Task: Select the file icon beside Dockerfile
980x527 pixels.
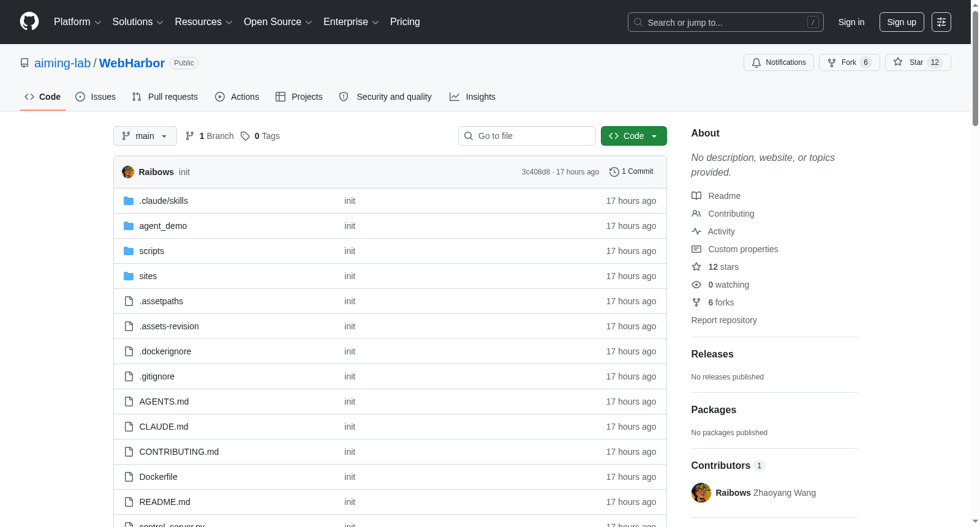Action: 129,477
